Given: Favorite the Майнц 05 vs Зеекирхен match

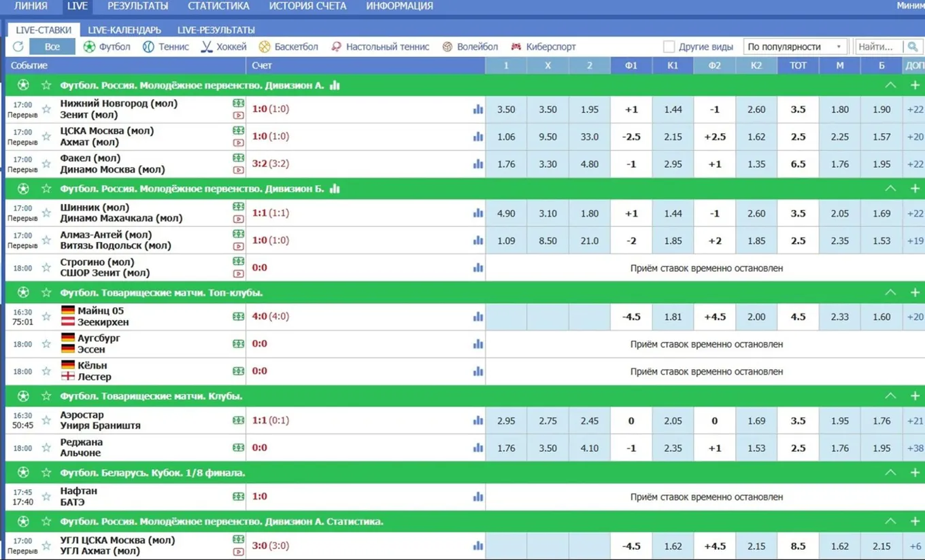Looking at the screenshot, I should 46,317.
